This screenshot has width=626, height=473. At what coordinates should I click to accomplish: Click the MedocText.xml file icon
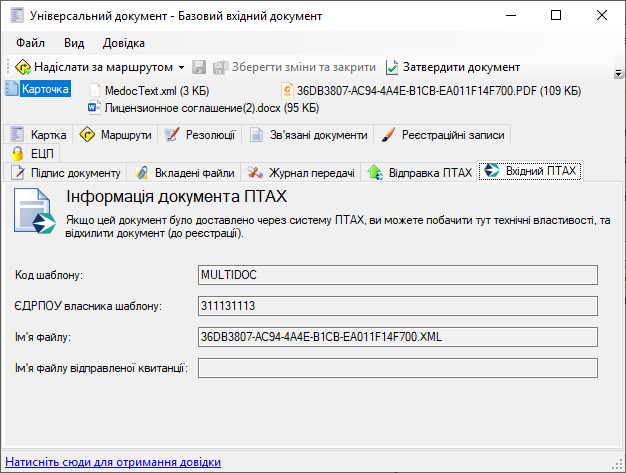coord(95,91)
